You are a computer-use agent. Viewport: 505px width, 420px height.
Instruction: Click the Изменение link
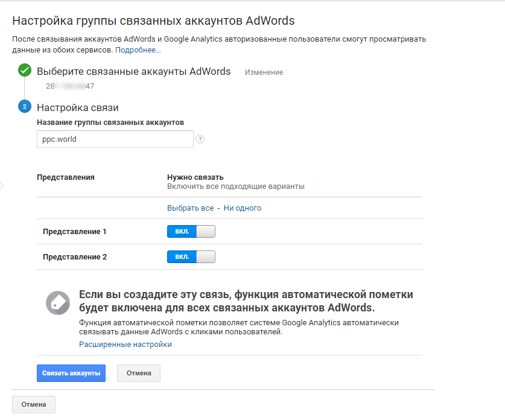pos(264,72)
